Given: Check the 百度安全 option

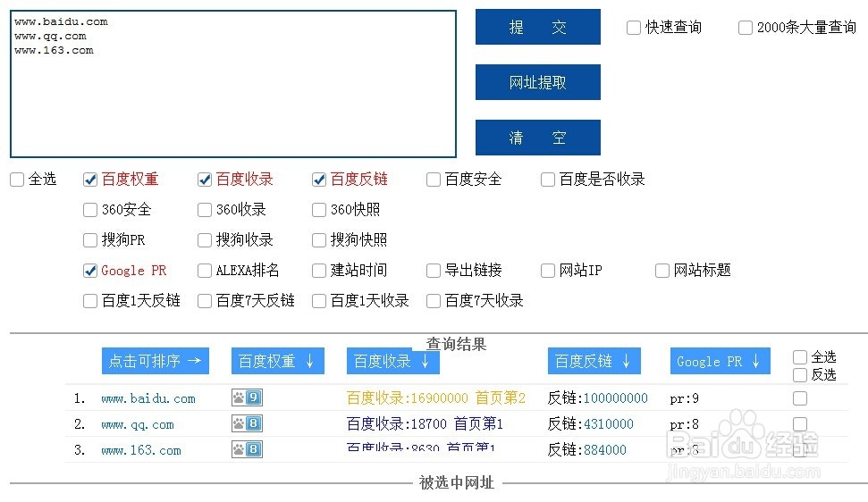Looking at the screenshot, I should pos(434,180).
